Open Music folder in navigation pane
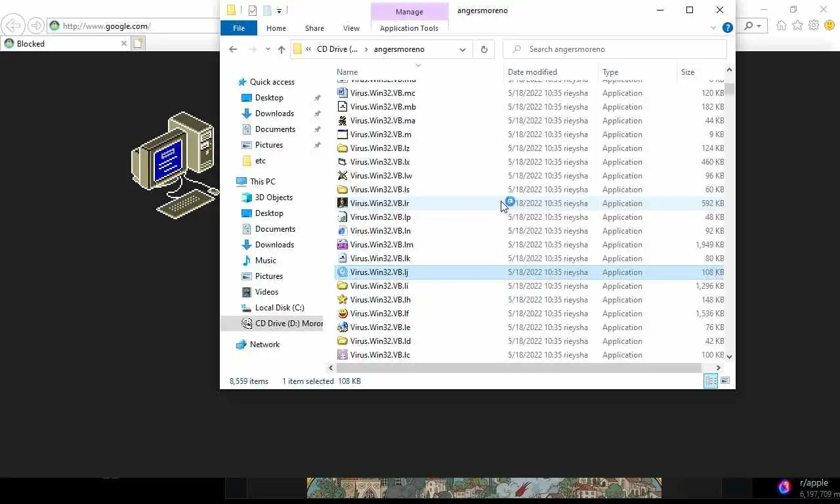The image size is (840, 504). click(265, 261)
